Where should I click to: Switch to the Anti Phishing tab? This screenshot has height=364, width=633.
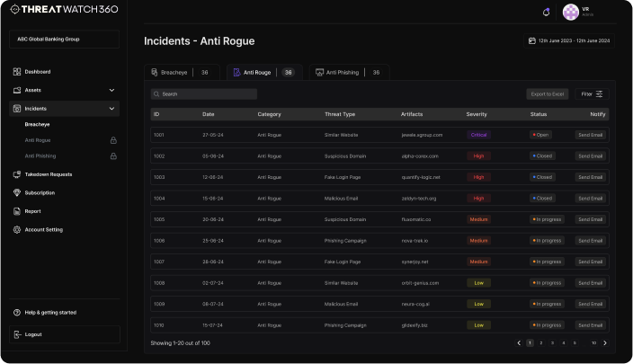coord(342,72)
